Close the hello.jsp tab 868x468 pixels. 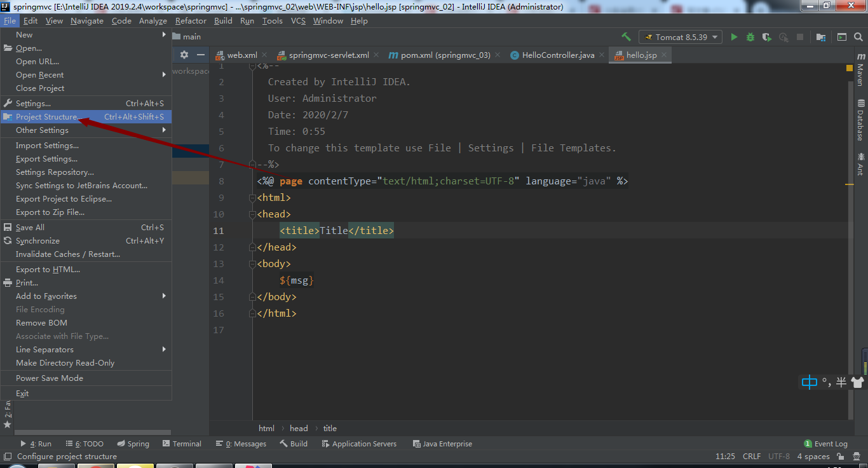coord(664,55)
